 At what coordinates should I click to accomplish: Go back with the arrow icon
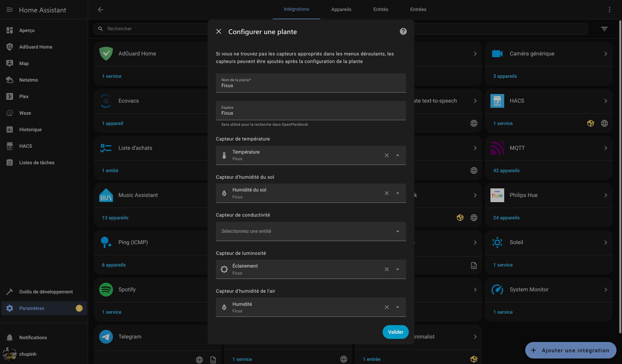(x=101, y=10)
